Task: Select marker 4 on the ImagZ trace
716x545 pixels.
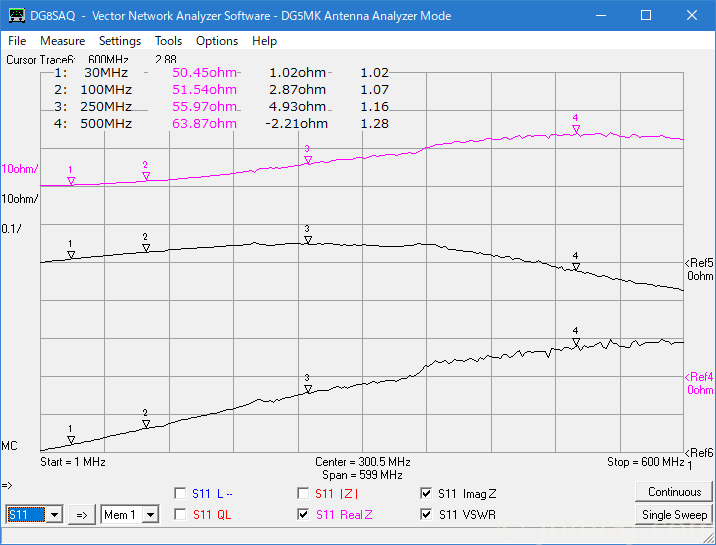Action: (x=576, y=267)
